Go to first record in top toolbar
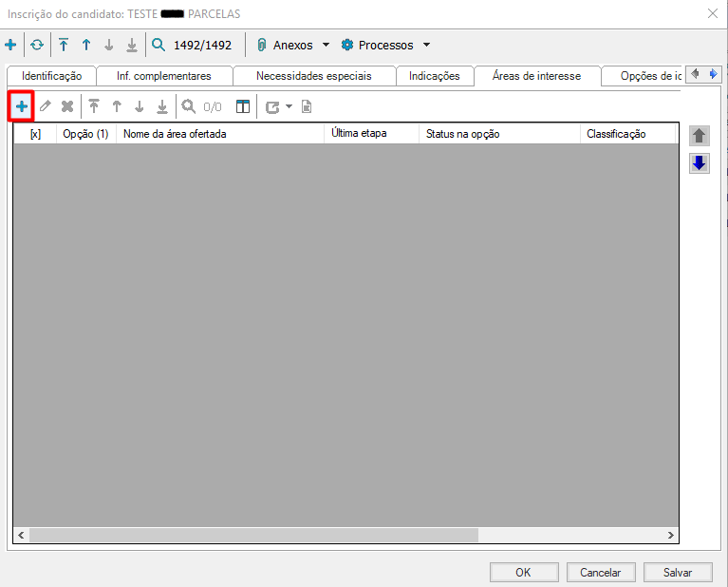728x587 pixels. click(64, 45)
